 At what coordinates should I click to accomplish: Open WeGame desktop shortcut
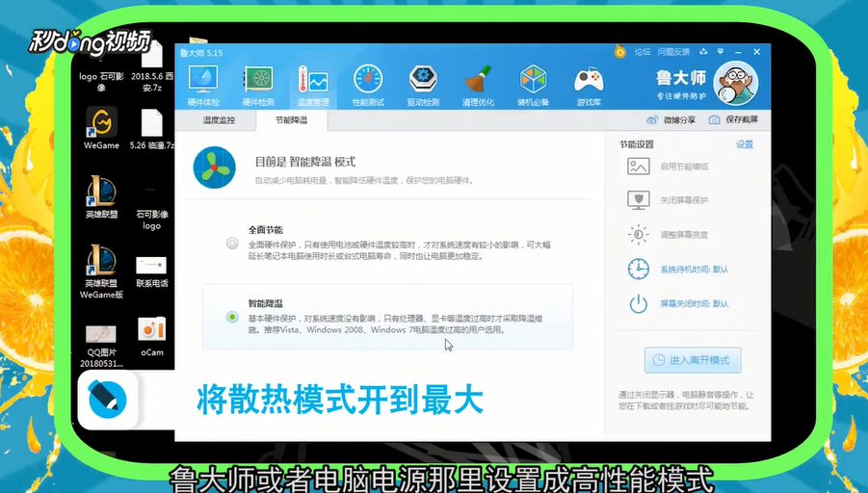tap(101, 128)
